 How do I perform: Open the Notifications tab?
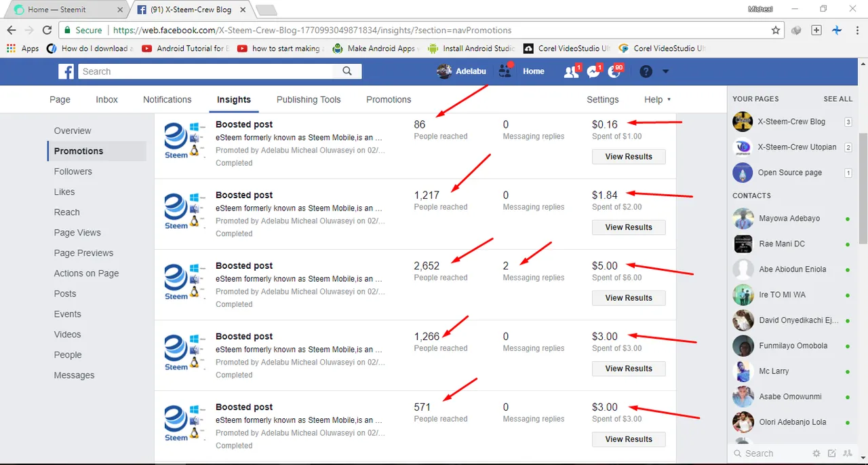pyautogui.click(x=167, y=99)
